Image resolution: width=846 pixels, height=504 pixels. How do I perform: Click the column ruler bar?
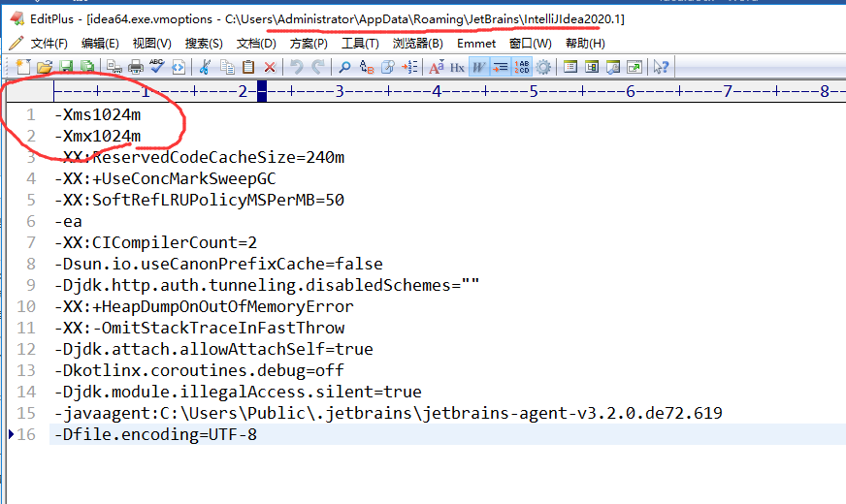click(449, 91)
